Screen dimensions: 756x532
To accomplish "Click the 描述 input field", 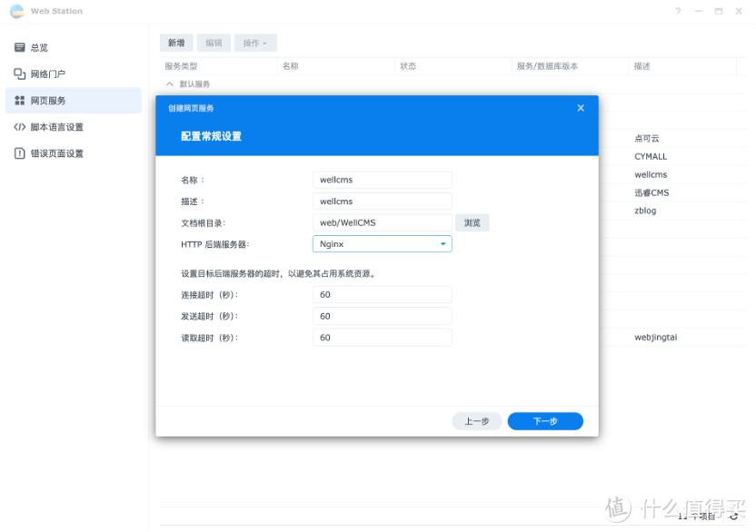I will 383,201.
